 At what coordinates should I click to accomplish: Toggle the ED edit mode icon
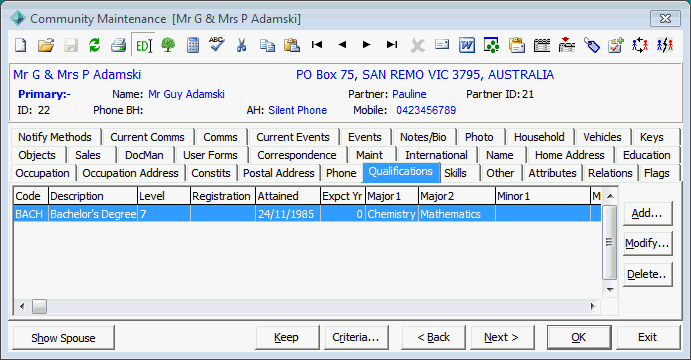click(x=144, y=45)
